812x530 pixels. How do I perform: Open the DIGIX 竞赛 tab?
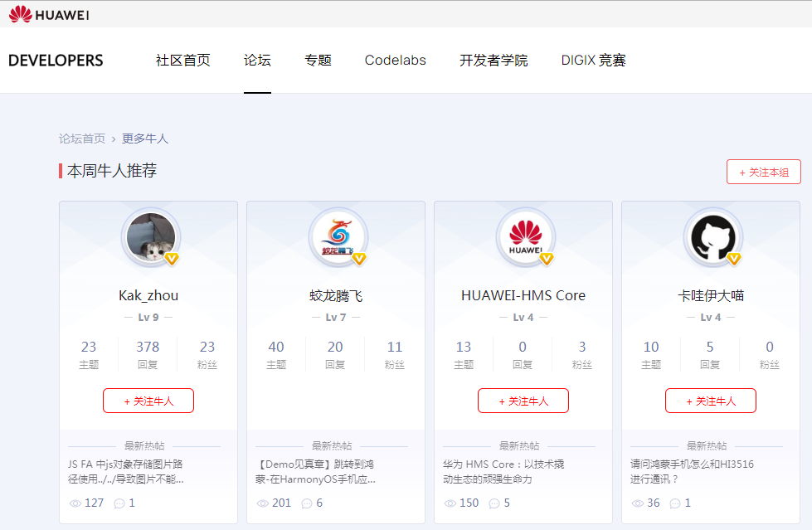(593, 61)
